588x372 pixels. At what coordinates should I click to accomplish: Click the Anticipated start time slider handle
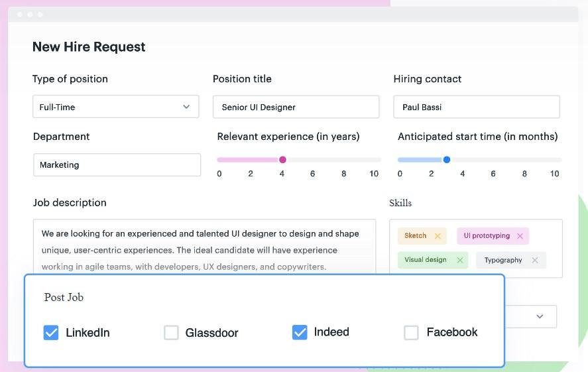point(447,160)
